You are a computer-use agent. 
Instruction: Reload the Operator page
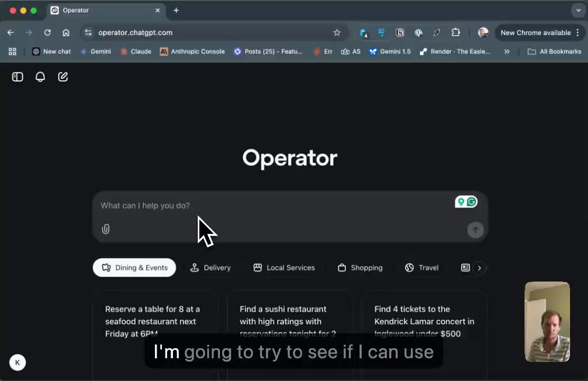click(x=47, y=33)
